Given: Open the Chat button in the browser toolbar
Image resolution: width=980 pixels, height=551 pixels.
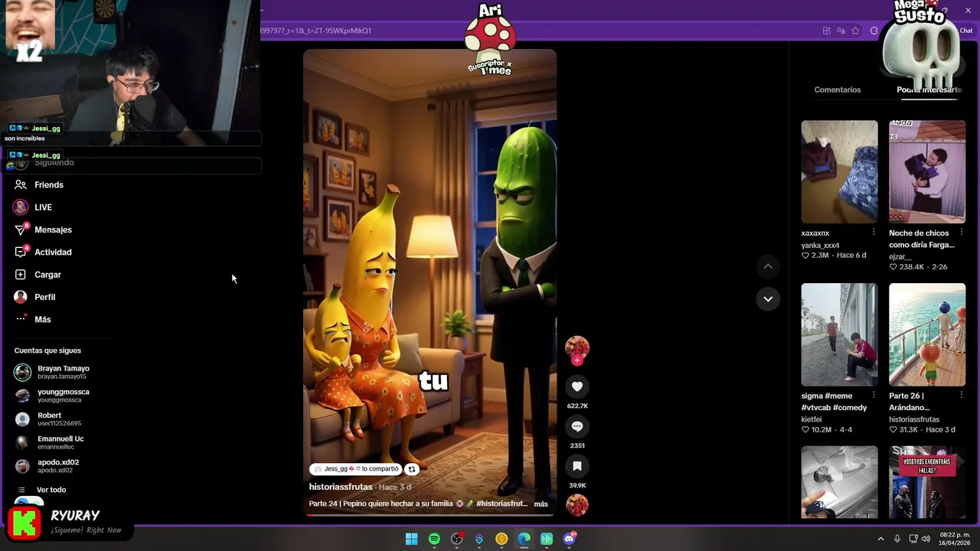Looking at the screenshot, I should [965, 31].
